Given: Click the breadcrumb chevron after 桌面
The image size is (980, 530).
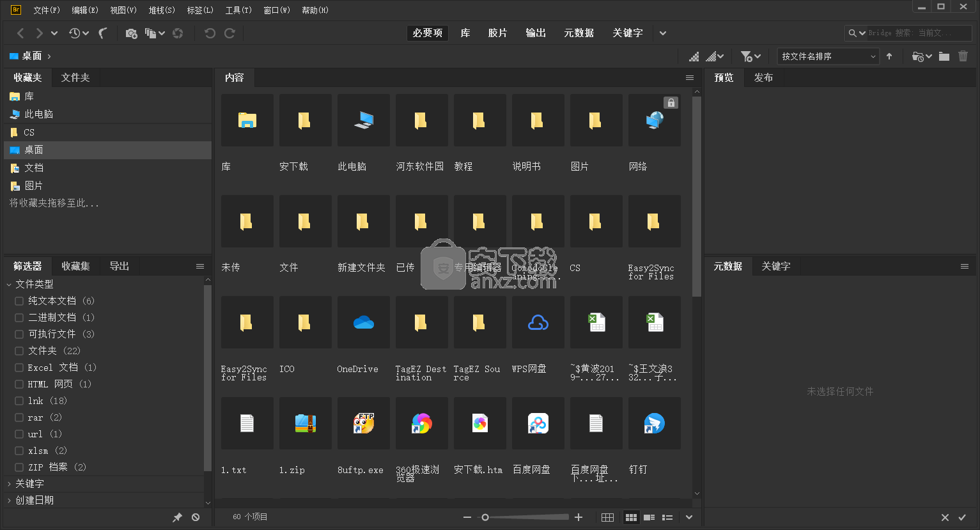Looking at the screenshot, I should click(x=49, y=56).
